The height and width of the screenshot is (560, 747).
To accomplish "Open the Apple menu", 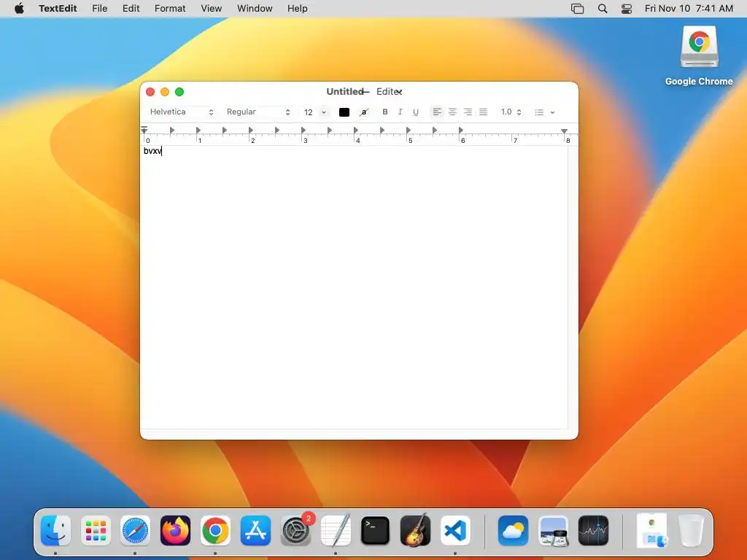I will [19, 9].
